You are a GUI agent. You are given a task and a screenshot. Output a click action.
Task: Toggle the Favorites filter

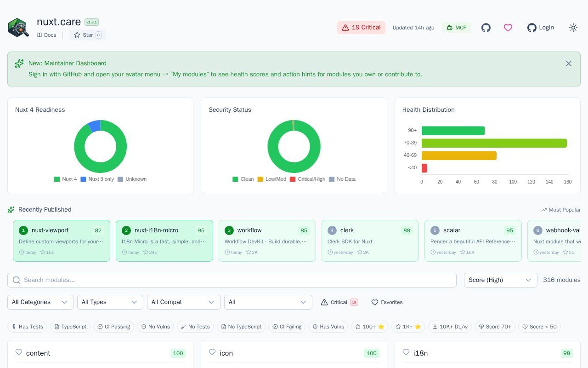point(387,302)
